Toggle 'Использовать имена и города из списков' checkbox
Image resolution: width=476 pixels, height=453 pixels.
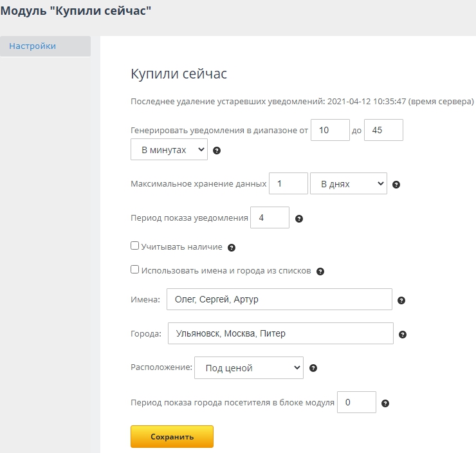(x=135, y=270)
